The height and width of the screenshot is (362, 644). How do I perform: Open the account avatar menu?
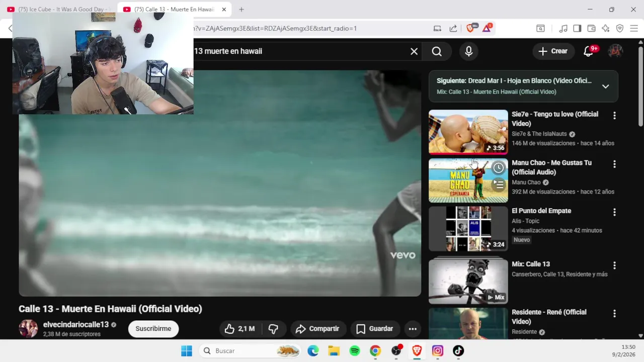click(615, 51)
